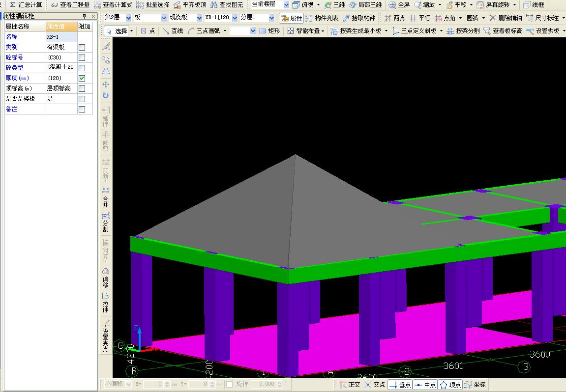Click the 合并 merge tool
Image resolution: width=566 pixels, height=392 pixels.
105,197
